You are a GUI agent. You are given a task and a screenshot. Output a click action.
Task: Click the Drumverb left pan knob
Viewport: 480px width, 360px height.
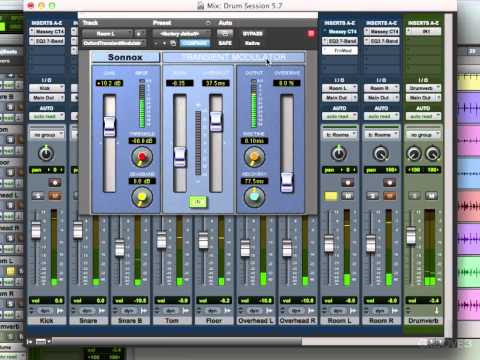click(x=414, y=153)
